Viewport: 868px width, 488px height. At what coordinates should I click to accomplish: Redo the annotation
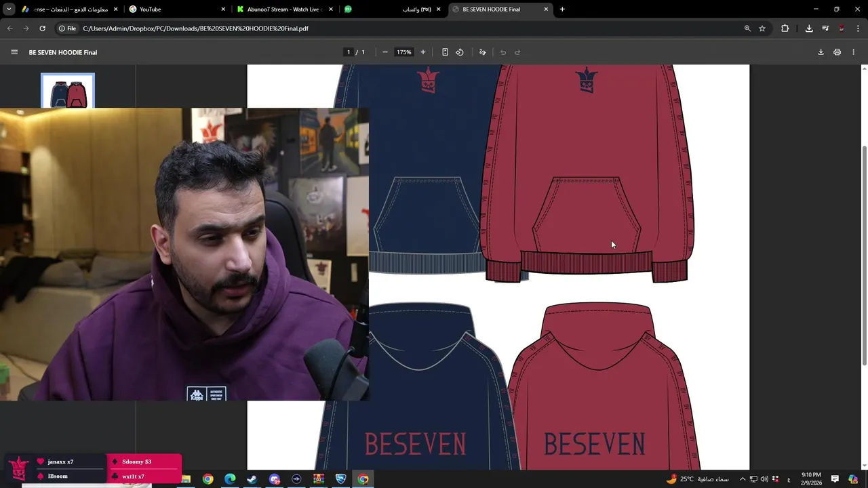point(517,52)
